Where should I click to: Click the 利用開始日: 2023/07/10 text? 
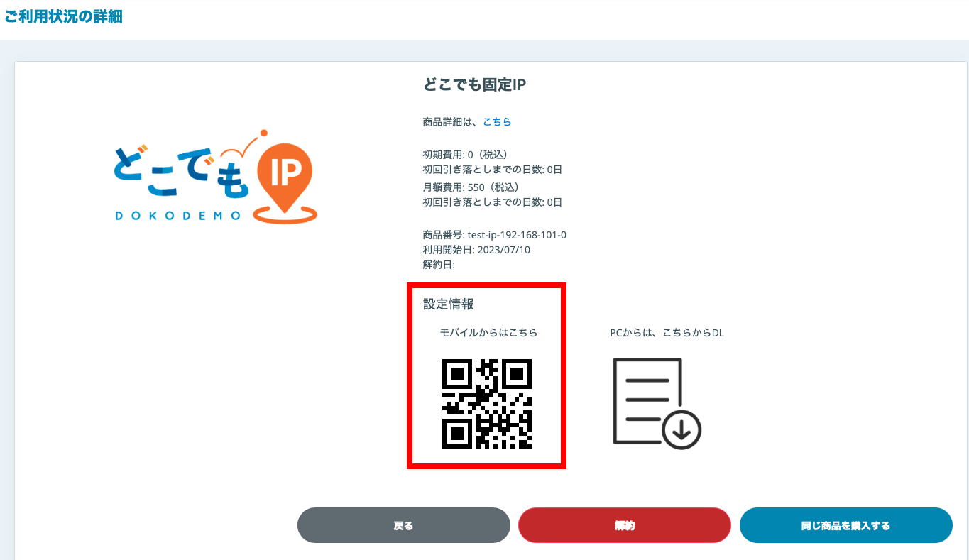click(476, 250)
